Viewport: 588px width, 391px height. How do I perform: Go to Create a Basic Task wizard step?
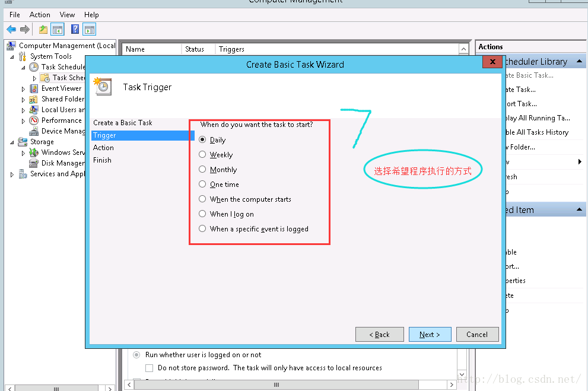pyautogui.click(x=123, y=123)
